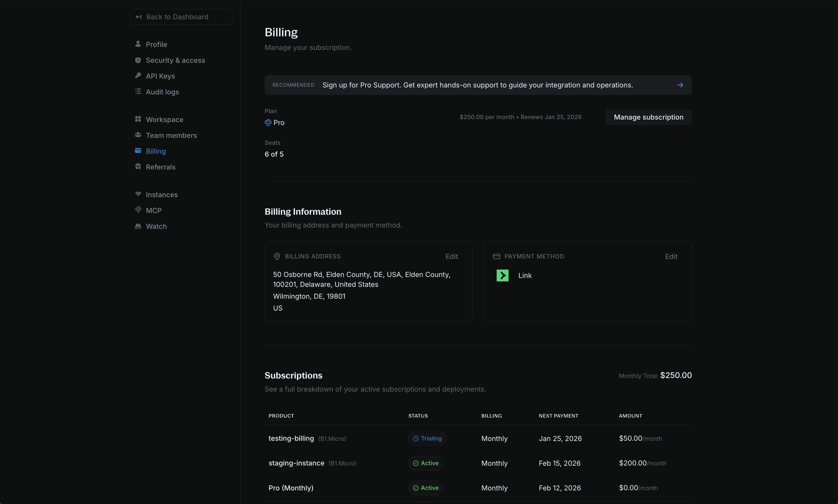The width and height of the screenshot is (838, 504).
Task: Click the payment method card icon
Action: click(x=496, y=256)
